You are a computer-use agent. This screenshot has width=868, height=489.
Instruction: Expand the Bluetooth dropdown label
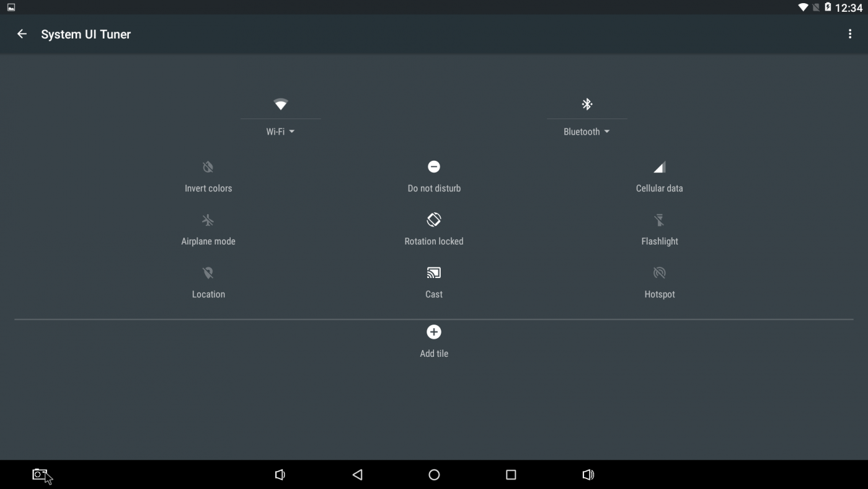586,132
